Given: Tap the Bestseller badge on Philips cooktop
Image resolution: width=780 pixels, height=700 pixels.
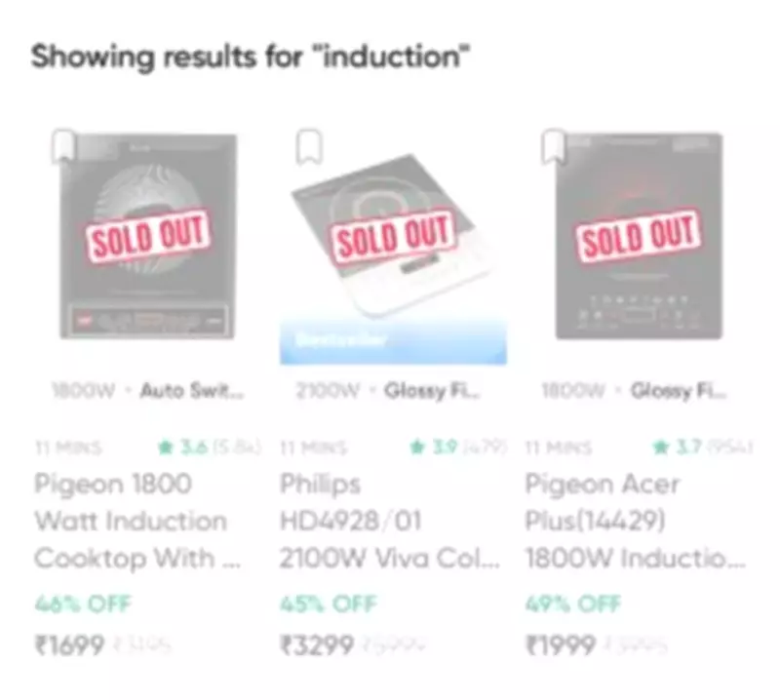Looking at the screenshot, I should tap(341, 339).
